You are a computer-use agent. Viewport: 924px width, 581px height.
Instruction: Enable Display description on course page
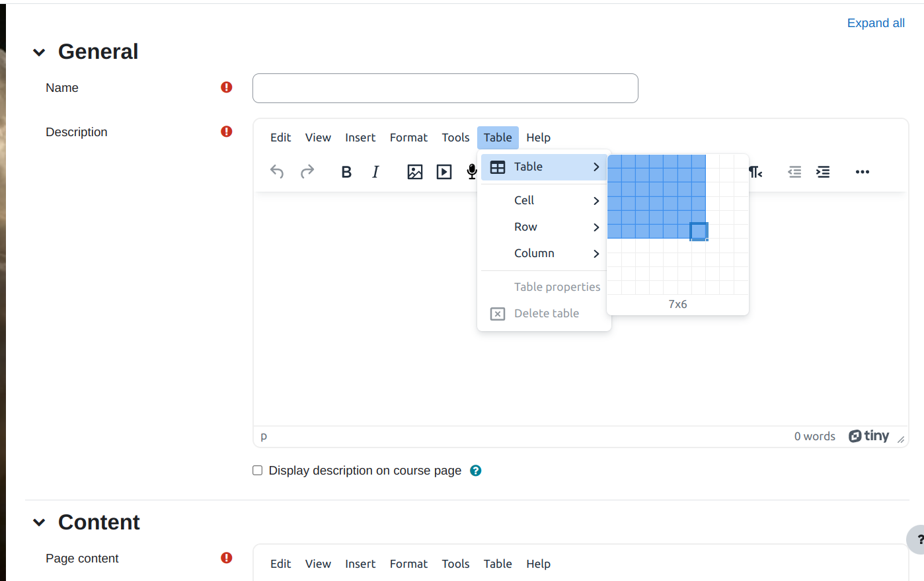tap(258, 471)
